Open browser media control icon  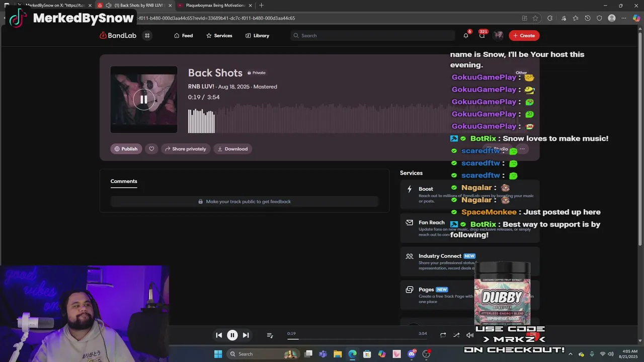(563, 18)
